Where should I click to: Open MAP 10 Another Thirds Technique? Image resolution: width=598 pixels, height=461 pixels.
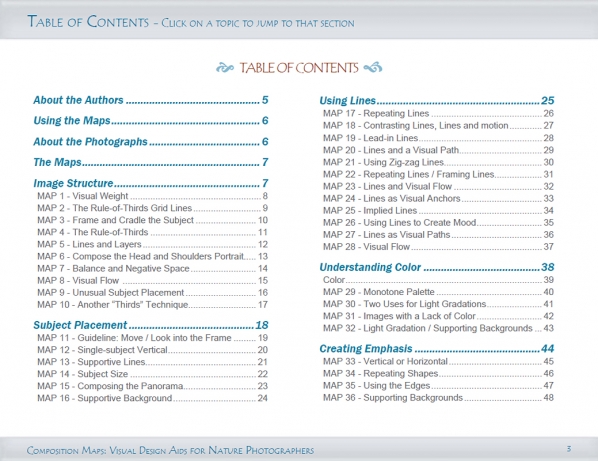coord(152,305)
